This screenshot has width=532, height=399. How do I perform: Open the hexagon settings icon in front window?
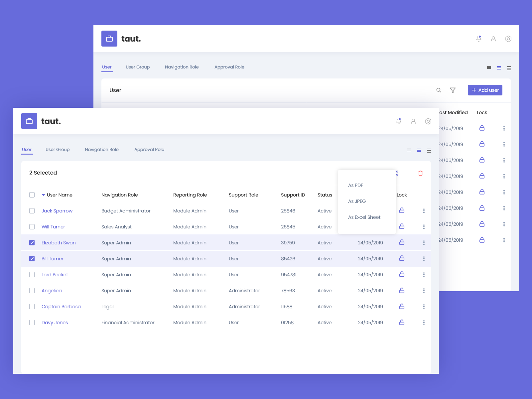coord(428,121)
